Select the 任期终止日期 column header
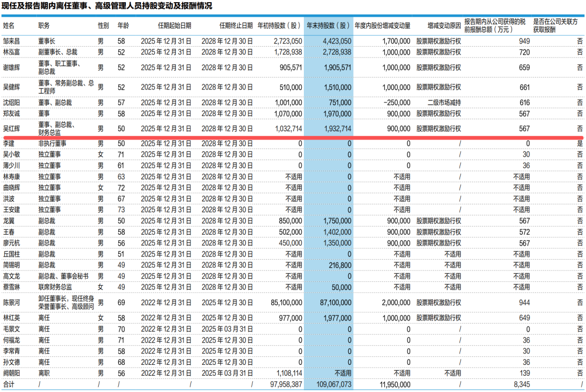 236,26
